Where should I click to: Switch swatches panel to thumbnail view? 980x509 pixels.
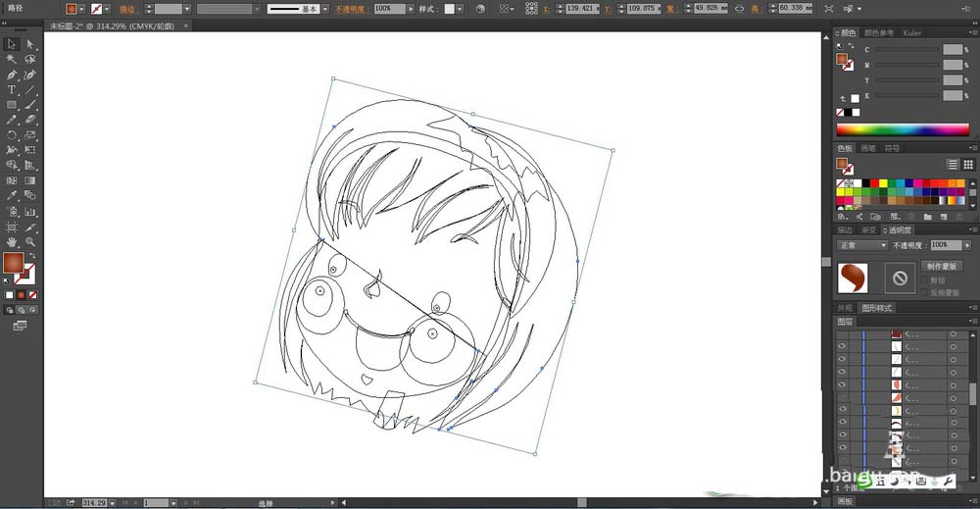coord(967,165)
